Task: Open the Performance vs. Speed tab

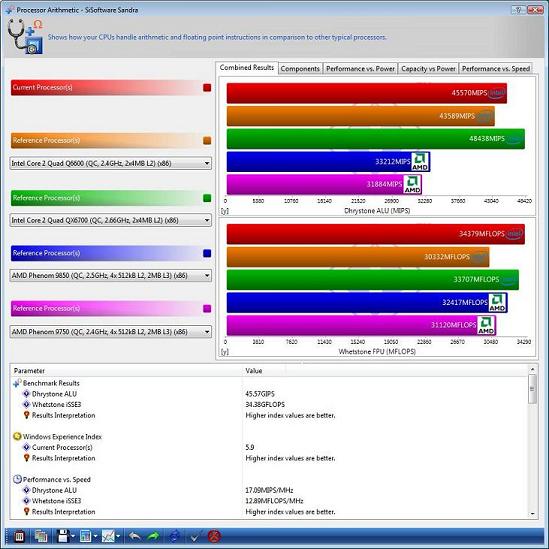Action: [x=496, y=69]
